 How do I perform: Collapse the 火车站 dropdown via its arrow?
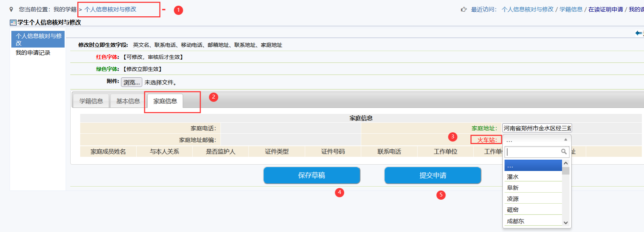[x=566, y=140]
